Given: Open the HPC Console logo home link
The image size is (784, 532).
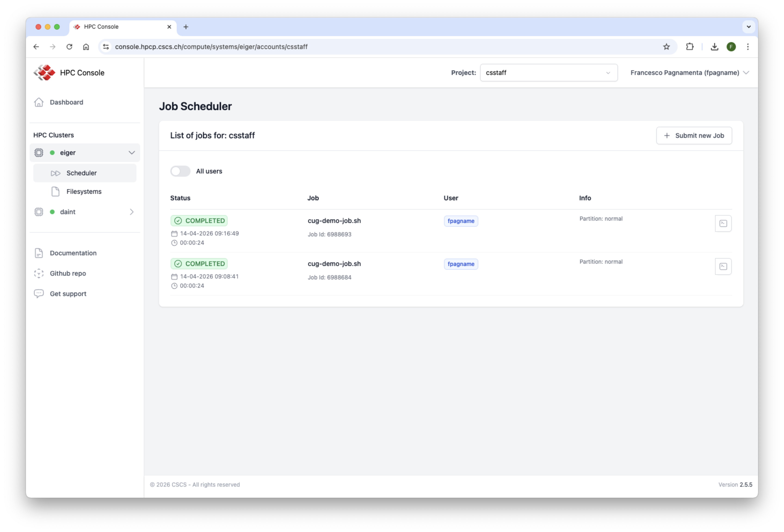Looking at the screenshot, I should (x=69, y=73).
